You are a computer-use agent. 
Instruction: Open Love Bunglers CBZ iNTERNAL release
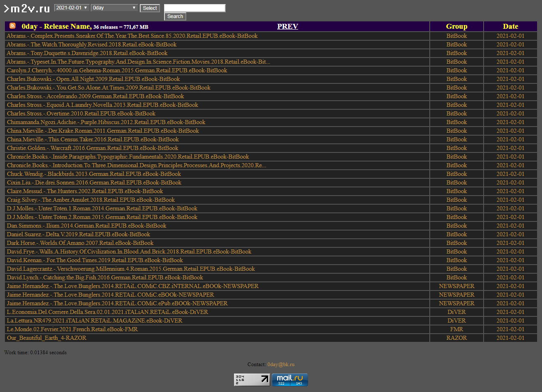[x=133, y=286]
